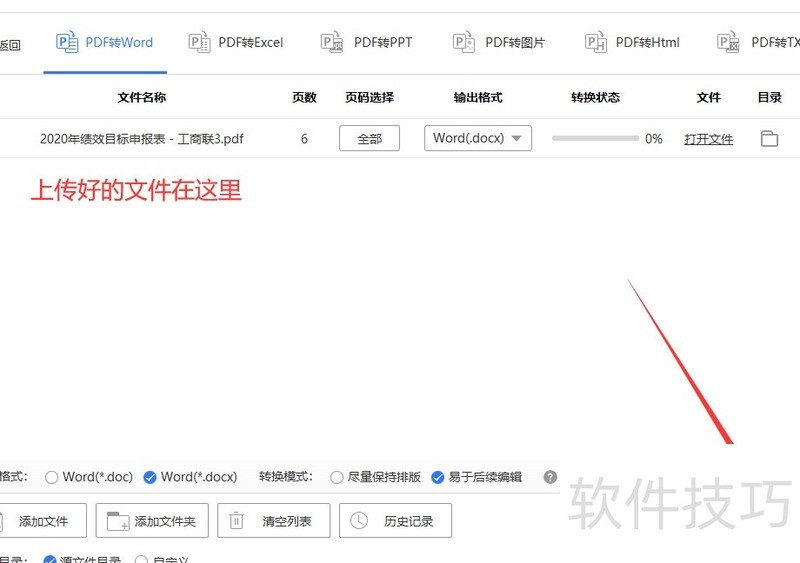
Task: Select file 2020年绩效目标申报表 - 工商联3.pdf
Action: 142,139
